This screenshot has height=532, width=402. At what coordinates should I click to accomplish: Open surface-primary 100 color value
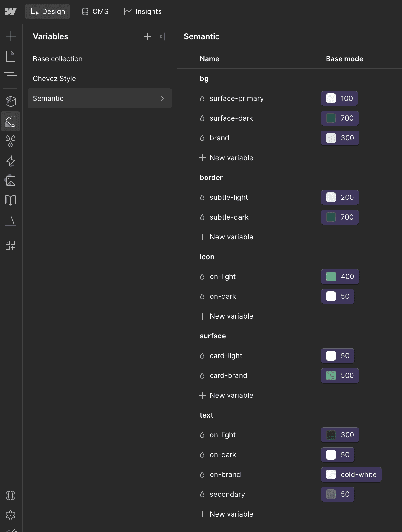click(x=339, y=98)
